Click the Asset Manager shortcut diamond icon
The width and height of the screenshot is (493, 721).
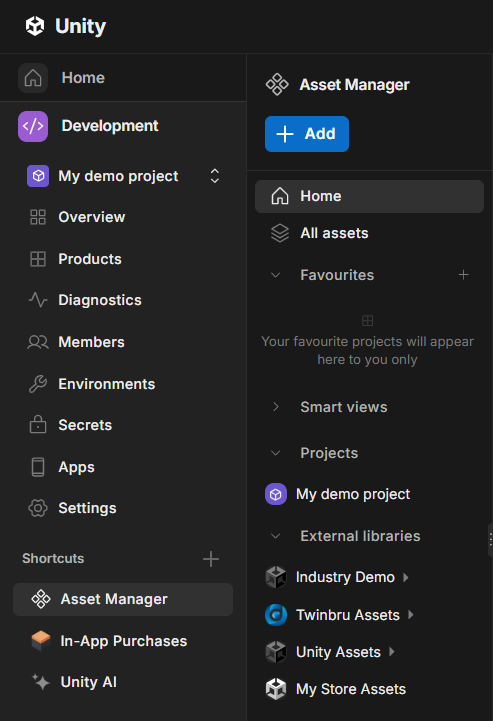pyautogui.click(x=41, y=599)
